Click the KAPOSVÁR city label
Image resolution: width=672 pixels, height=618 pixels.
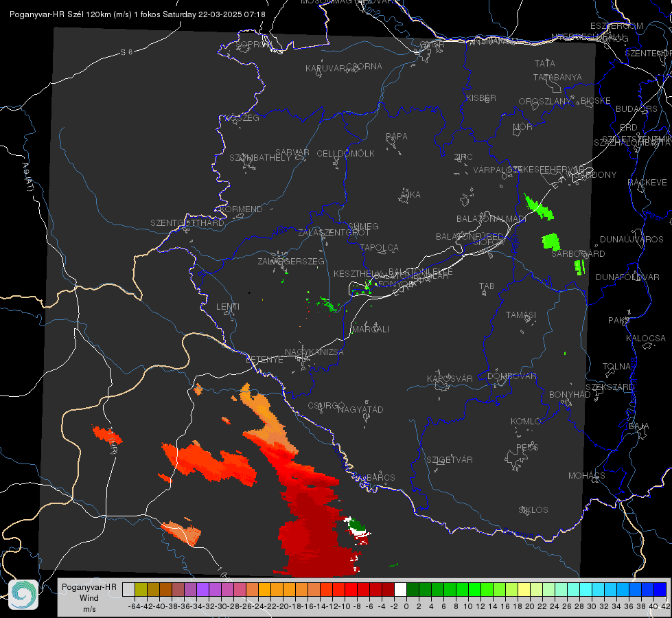[x=450, y=378]
